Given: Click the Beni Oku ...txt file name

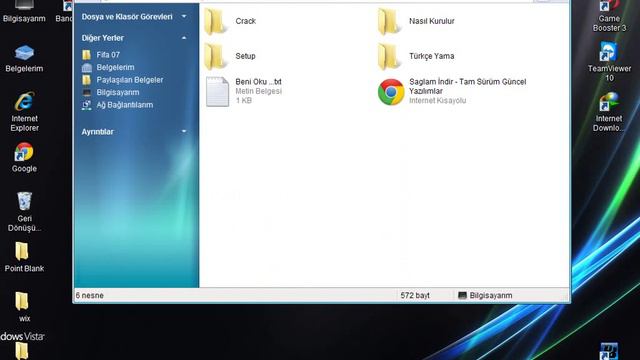Looking at the screenshot, I should click(258, 82).
